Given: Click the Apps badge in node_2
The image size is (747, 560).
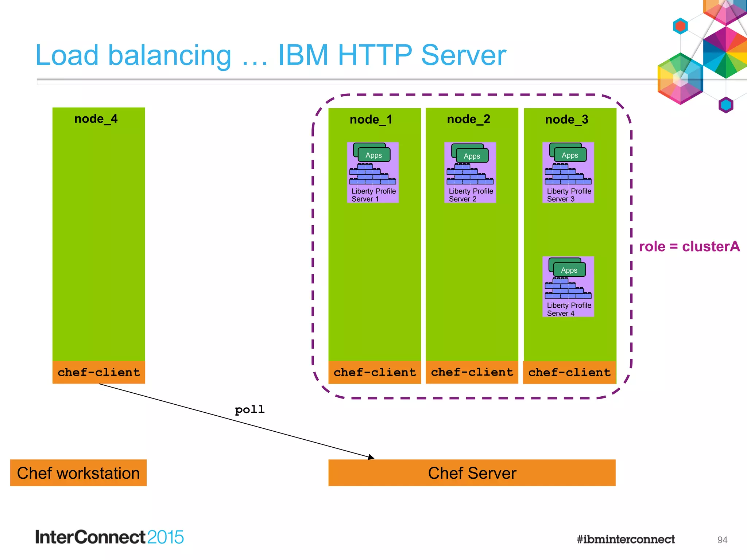Looking at the screenshot, I should 472,156.
